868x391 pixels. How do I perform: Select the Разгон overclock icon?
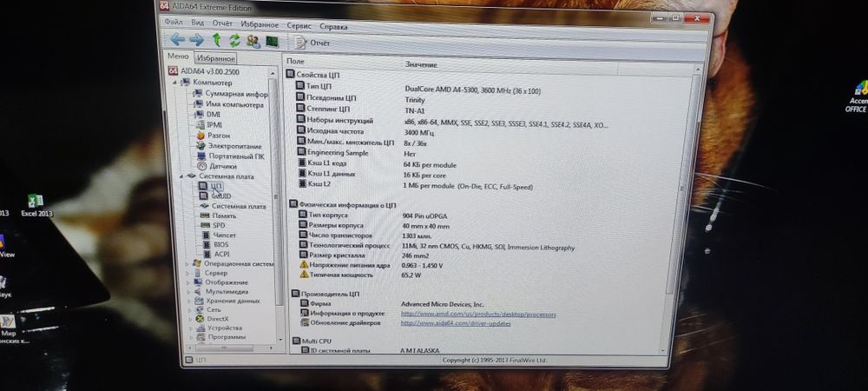pyautogui.click(x=201, y=136)
